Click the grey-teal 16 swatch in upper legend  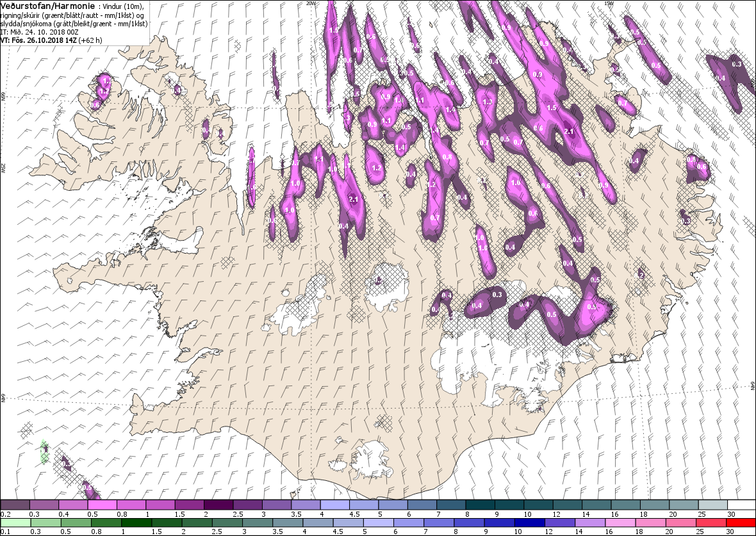pos(625,505)
